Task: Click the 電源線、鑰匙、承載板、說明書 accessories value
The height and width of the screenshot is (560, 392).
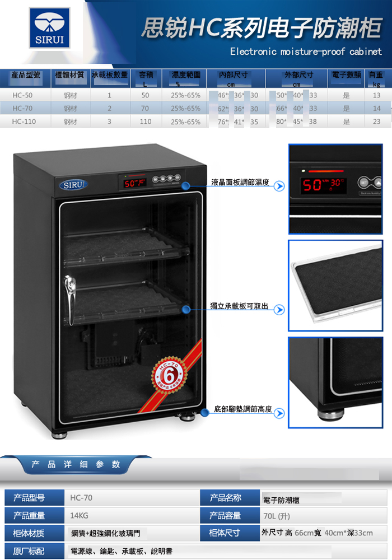Action: [122, 551]
